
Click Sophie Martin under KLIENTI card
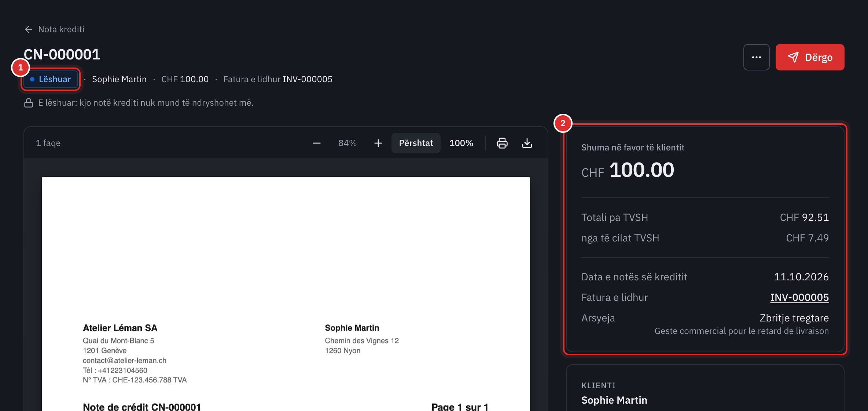(x=614, y=400)
